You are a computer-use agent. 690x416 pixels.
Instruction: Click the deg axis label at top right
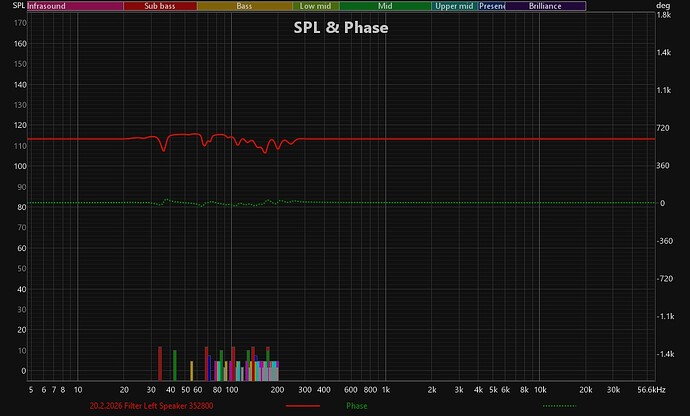tap(663, 6)
